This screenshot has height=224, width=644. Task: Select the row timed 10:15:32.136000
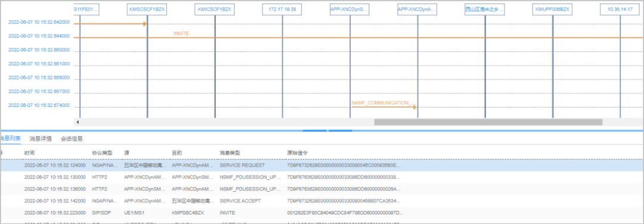322,189
